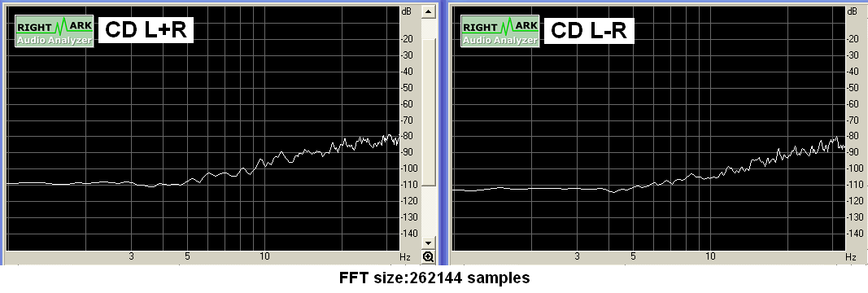Image resolution: width=868 pixels, height=293 pixels.
Task: Click the "-120" dB label in CD L-R graph
Action: pyautogui.click(x=856, y=201)
